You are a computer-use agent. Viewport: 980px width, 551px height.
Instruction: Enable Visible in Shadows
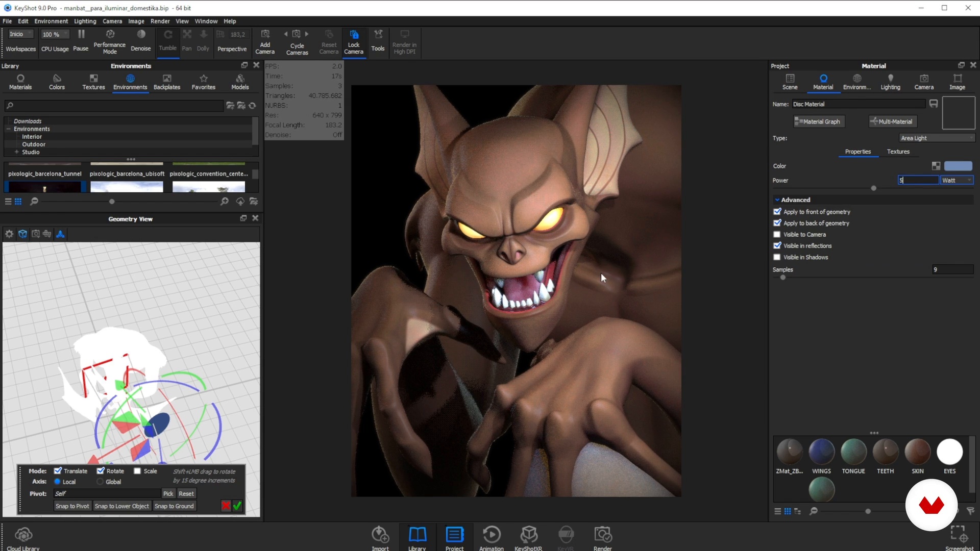point(777,257)
